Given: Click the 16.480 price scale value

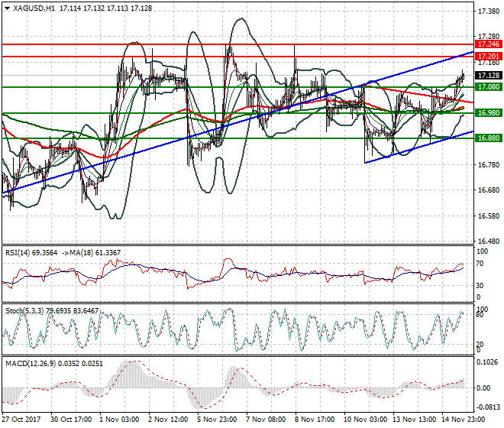Looking at the screenshot, I should click(x=489, y=241).
